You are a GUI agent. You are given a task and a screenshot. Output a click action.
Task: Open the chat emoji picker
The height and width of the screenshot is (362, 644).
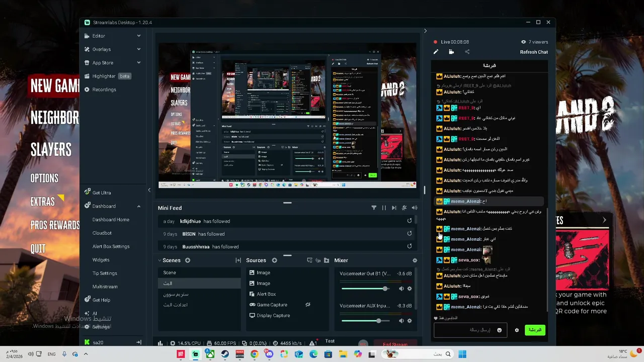[x=500, y=330]
